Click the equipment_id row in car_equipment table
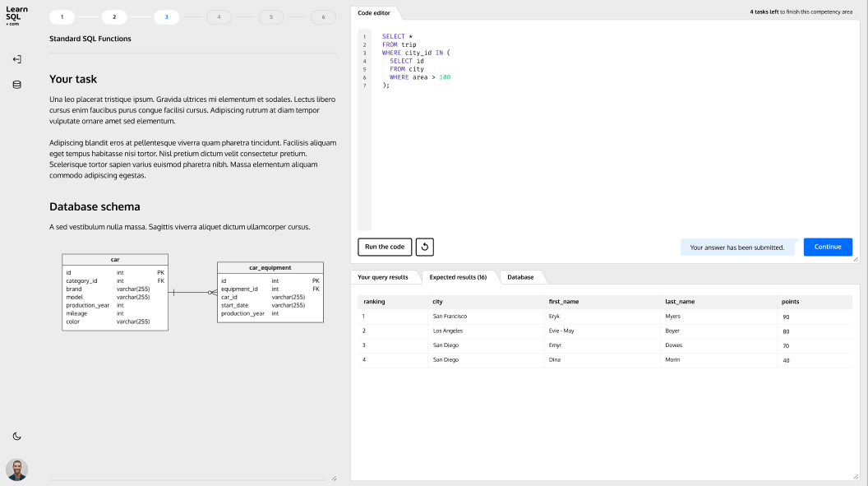 point(270,289)
